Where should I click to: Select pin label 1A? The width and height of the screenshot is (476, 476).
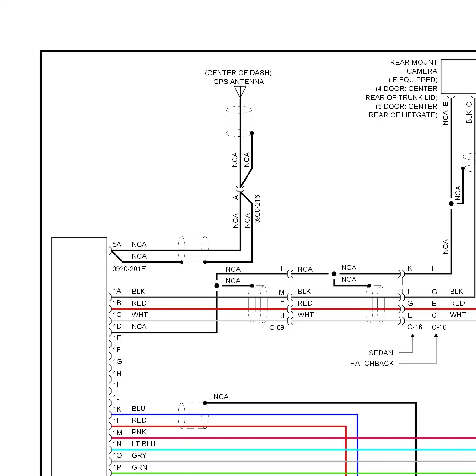click(117, 291)
